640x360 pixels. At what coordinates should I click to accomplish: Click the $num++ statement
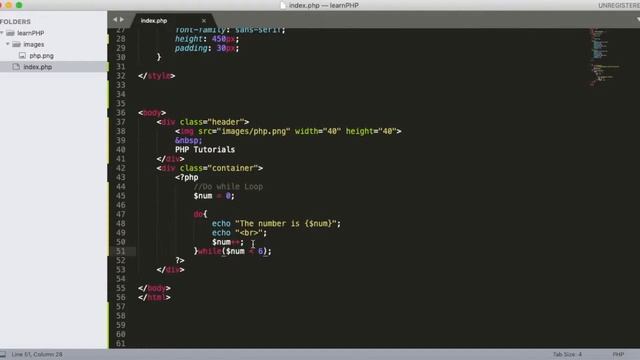click(x=228, y=242)
